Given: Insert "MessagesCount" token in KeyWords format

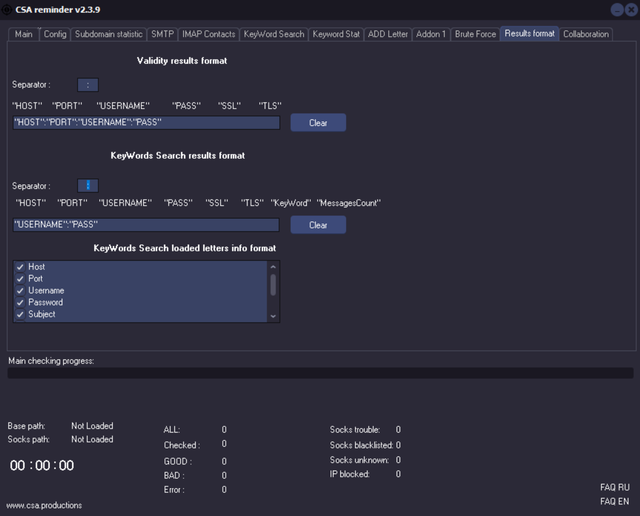Looking at the screenshot, I should click(349, 203).
